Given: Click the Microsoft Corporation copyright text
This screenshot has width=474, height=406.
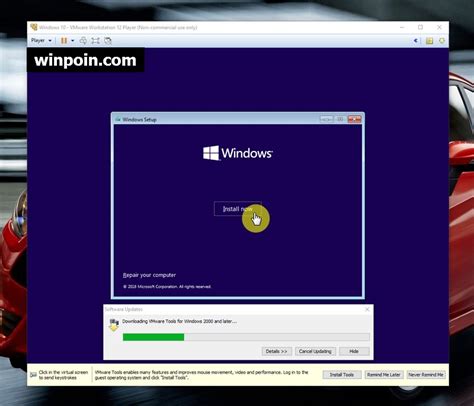Looking at the screenshot, I should [167, 287].
